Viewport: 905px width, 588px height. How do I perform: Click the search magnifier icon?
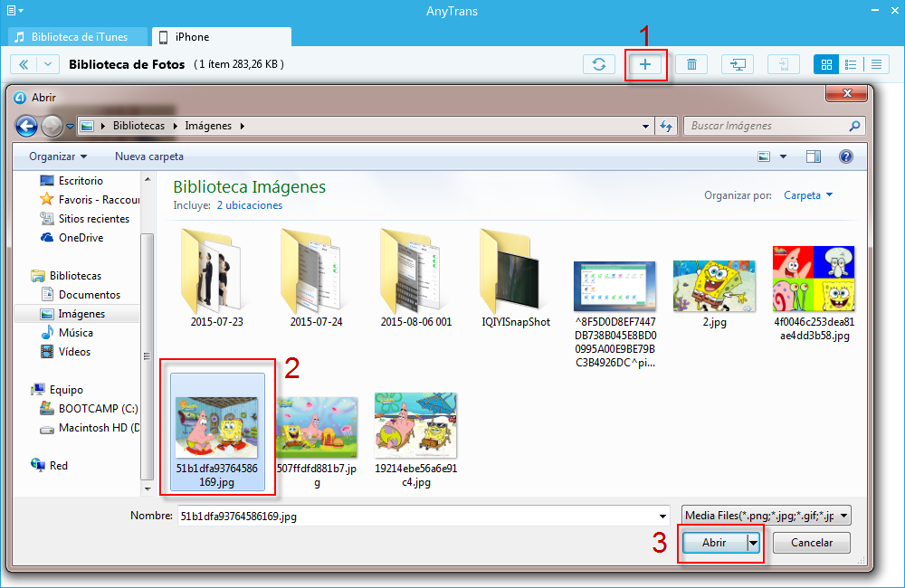click(x=855, y=126)
